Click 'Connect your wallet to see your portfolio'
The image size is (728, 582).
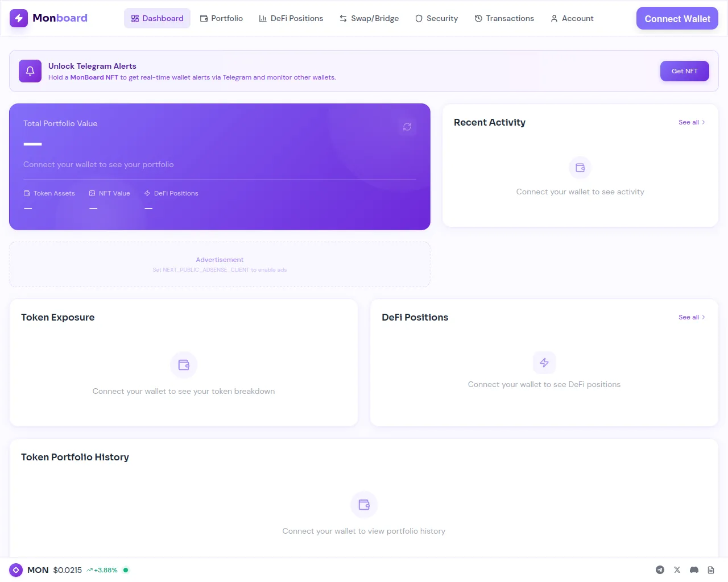(98, 164)
